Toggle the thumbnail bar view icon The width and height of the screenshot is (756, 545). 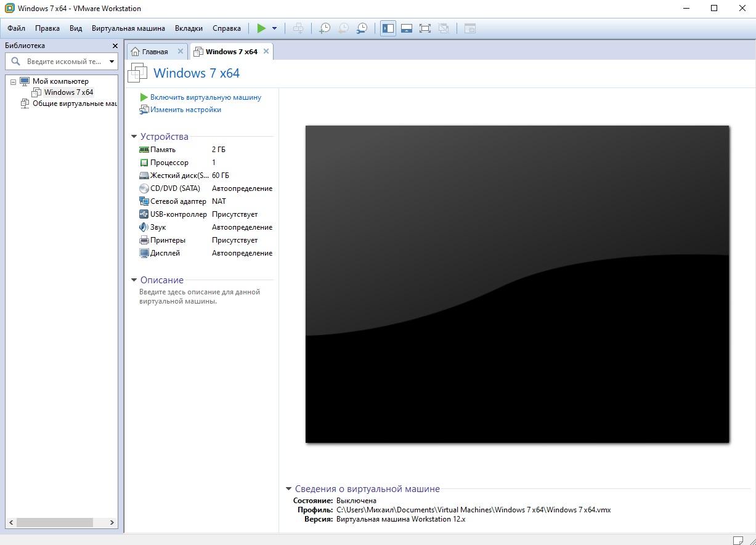(407, 28)
